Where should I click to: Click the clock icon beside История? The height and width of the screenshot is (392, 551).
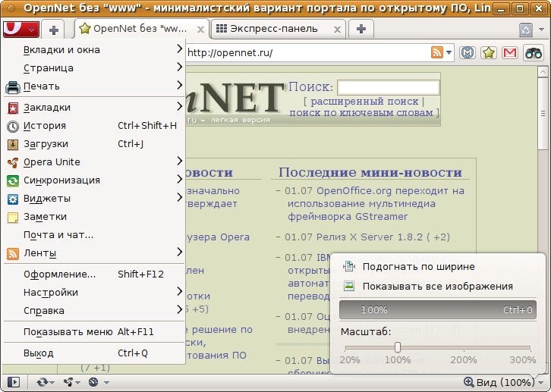pos(13,127)
